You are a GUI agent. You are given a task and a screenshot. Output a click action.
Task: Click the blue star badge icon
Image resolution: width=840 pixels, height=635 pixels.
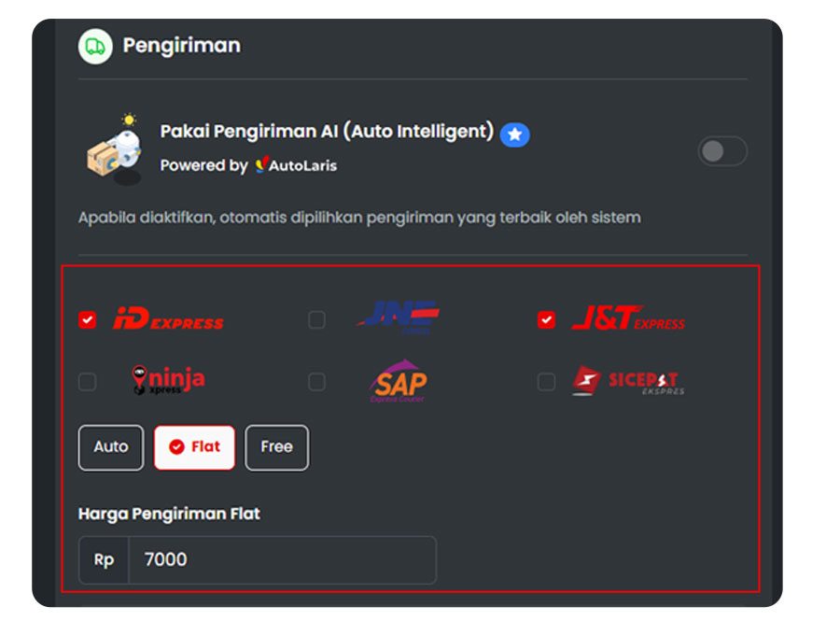514,134
